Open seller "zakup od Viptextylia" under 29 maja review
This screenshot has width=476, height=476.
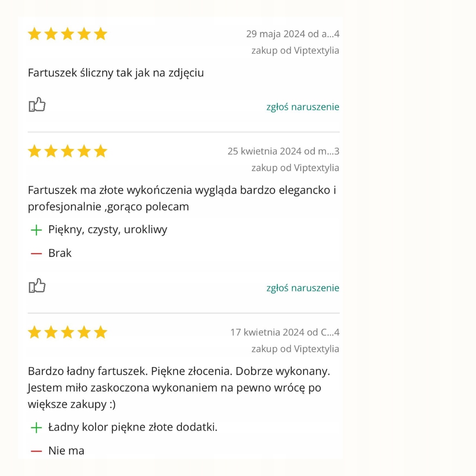point(295,50)
